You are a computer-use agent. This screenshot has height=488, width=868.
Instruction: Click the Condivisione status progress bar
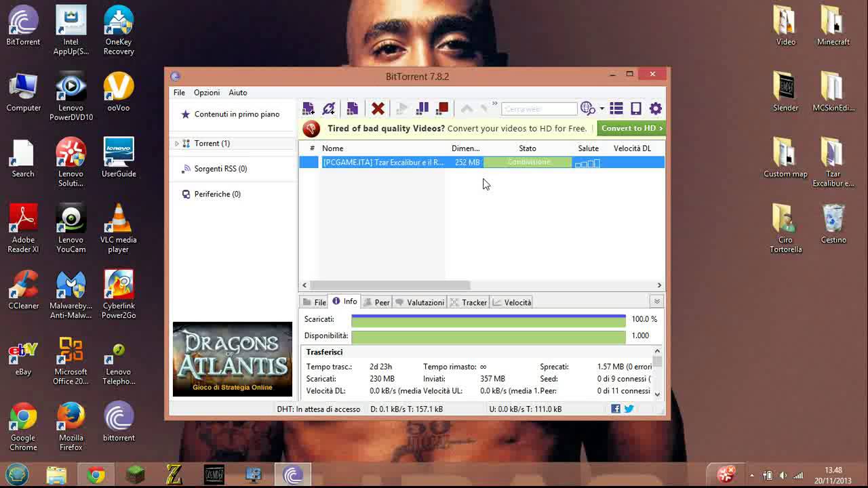[528, 163]
